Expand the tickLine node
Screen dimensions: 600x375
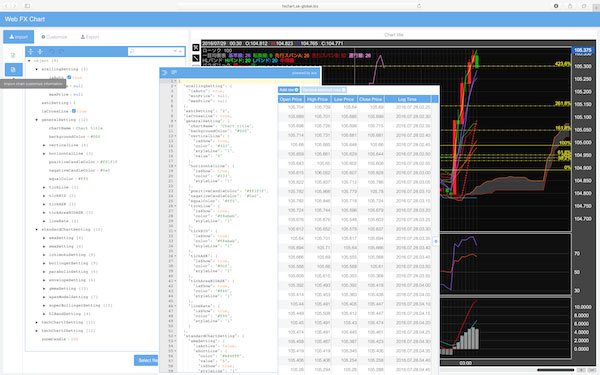tap(44, 187)
